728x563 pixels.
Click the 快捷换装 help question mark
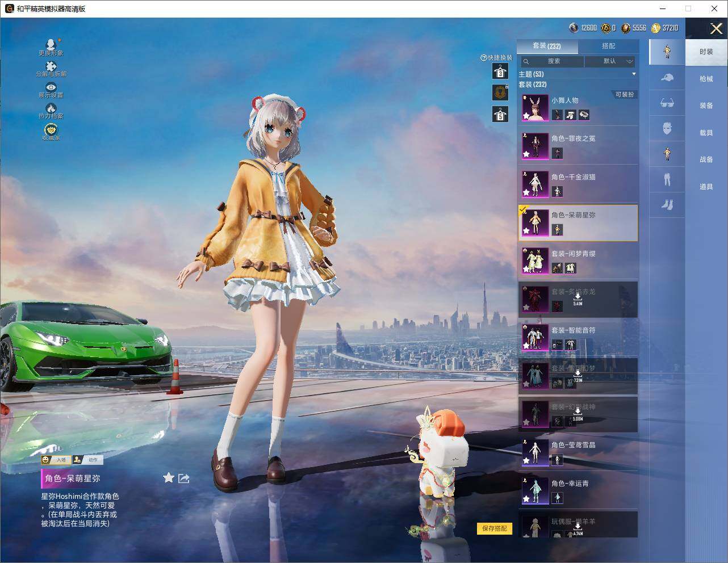point(484,58)
